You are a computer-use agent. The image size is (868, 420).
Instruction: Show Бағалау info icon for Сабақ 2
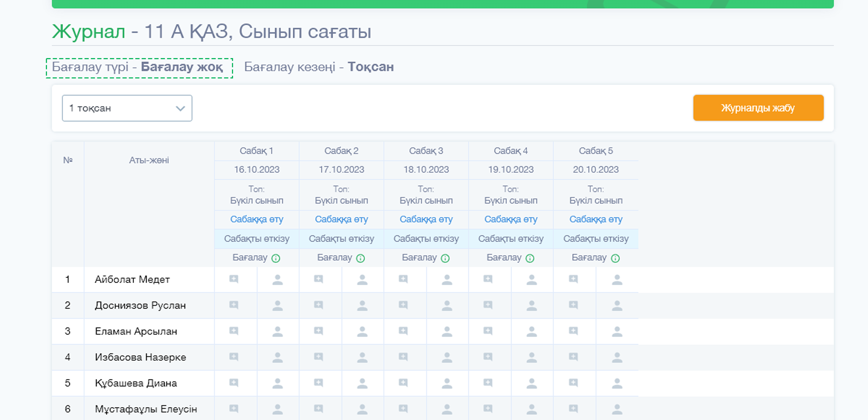[361, 258]
